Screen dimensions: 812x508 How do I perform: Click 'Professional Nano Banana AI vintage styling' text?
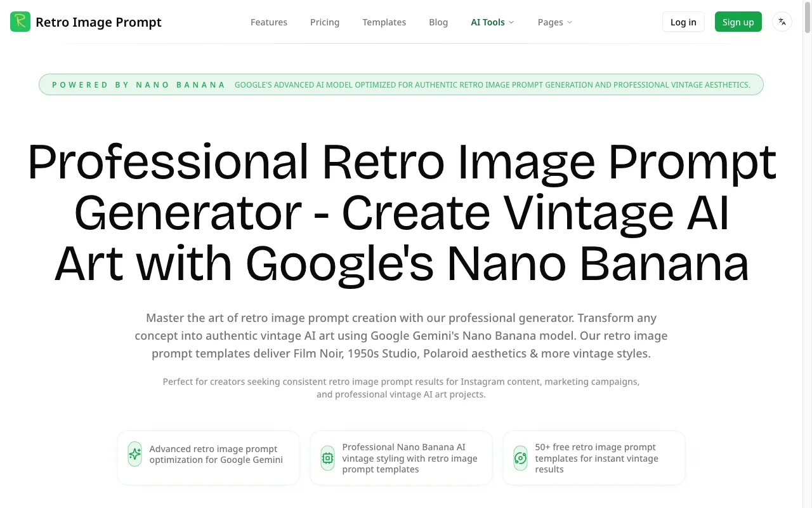[x=410, y=458]
